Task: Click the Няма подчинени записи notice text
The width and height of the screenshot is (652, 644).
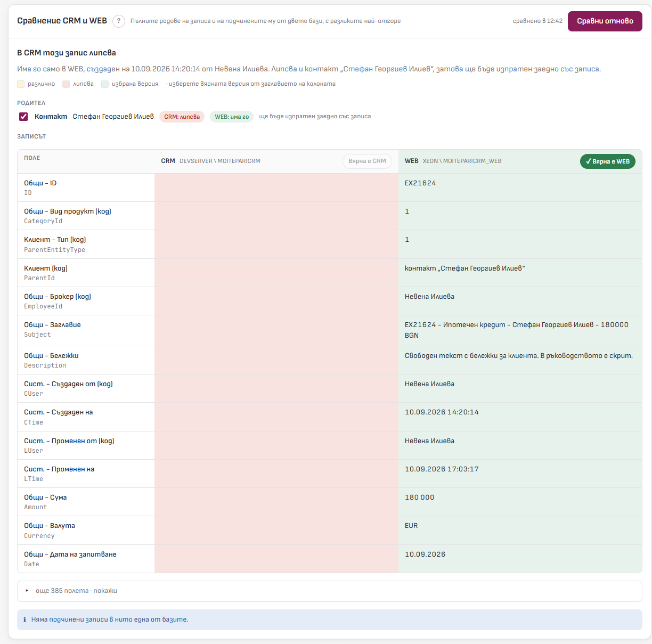Action: [110, 620]
